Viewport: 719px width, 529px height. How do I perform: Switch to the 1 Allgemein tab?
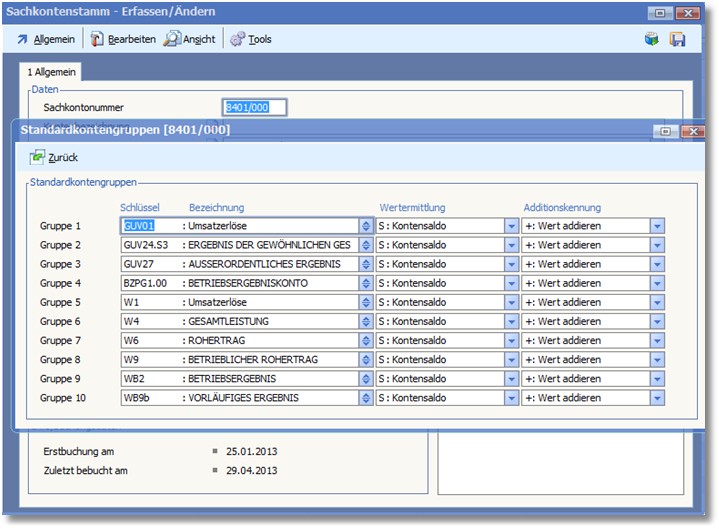click(51, 73)
